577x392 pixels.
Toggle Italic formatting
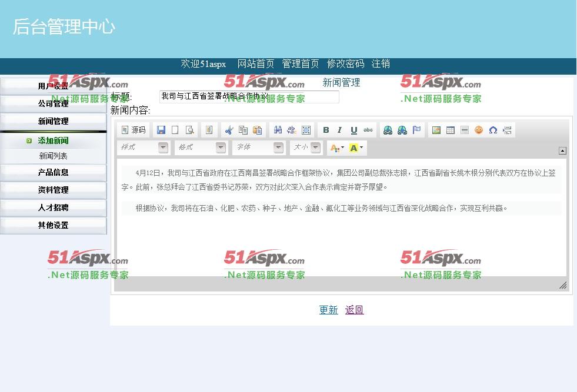tap(339, 130)
